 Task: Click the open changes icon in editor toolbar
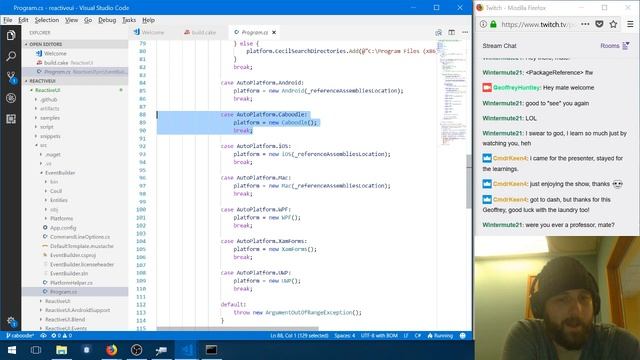click(438, 32)
